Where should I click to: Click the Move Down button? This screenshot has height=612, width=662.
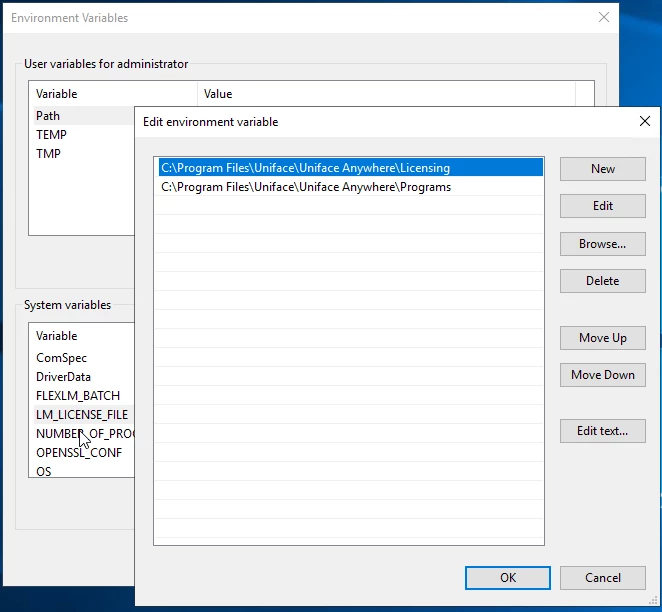[602, 375]
